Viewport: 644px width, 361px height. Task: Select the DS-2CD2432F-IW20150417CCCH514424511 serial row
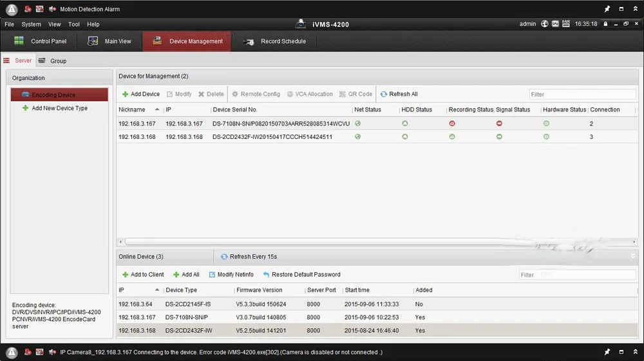[x=272, y=136]
